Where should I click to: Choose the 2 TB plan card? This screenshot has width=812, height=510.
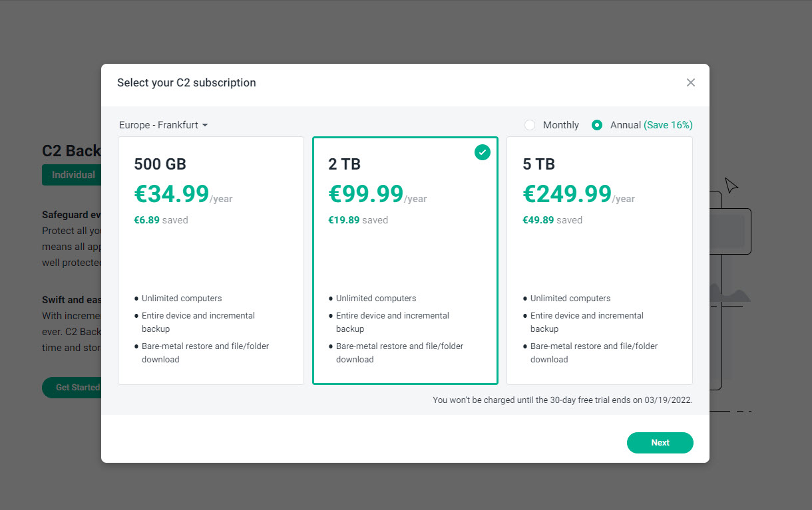click(x=405, y=261)
